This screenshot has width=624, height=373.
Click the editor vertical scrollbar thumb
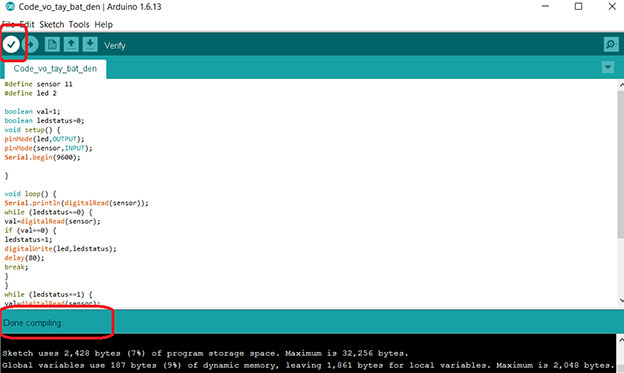[620, 164]
